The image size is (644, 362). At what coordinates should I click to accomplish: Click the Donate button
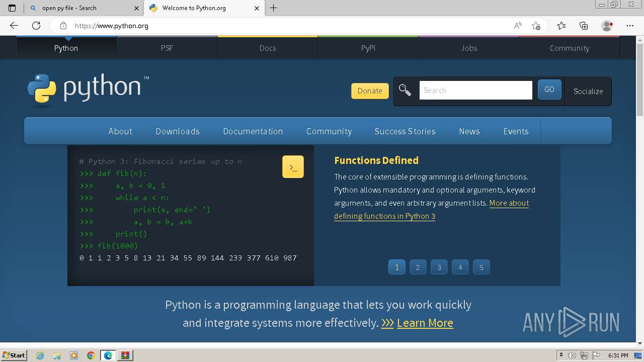click(370, 91)
